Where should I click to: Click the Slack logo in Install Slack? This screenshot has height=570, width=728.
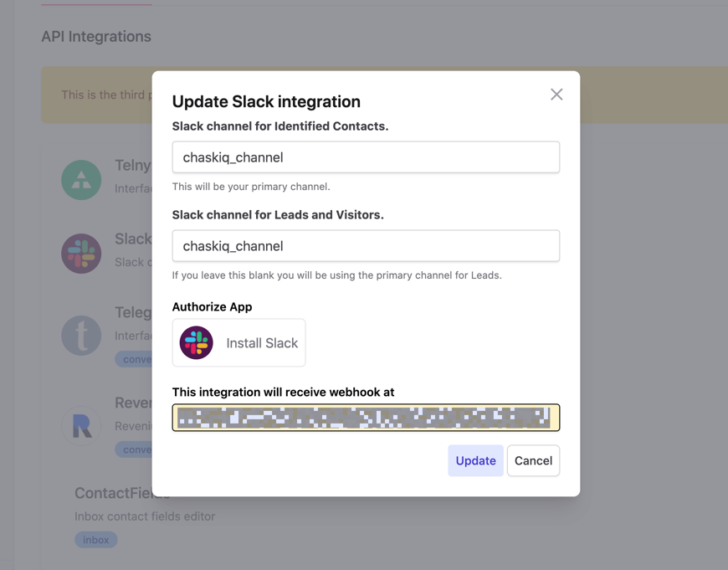[197, 343]
